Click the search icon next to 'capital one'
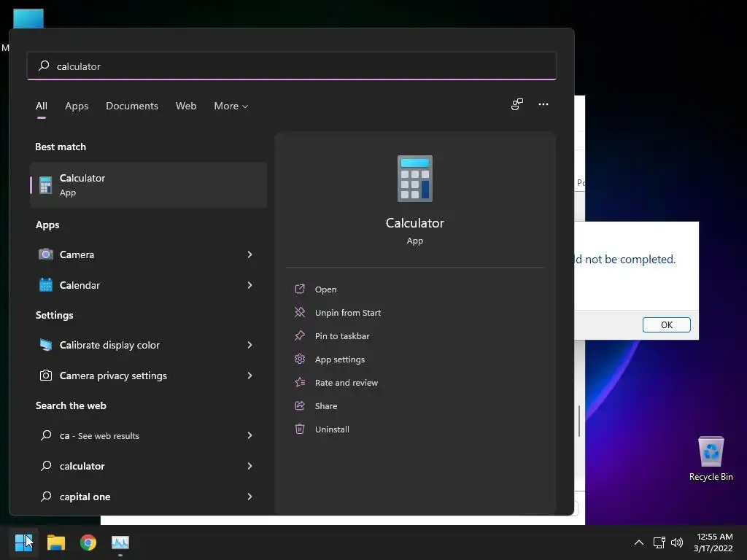The image size is (747, 560). point(46,496)
